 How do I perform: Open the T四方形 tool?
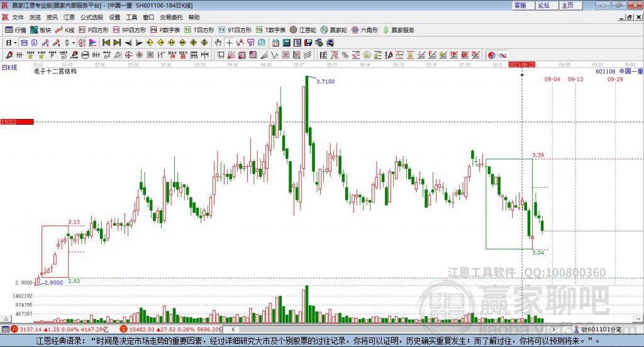(199, 30)
